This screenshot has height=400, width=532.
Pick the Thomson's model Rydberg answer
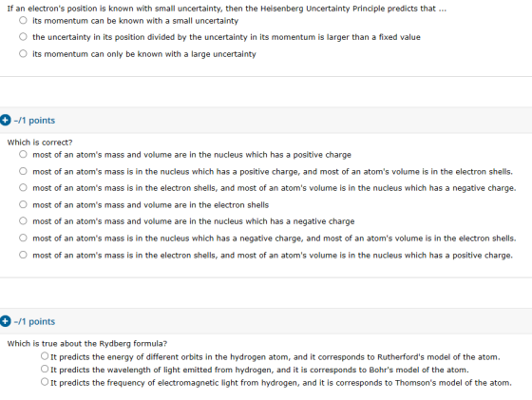(45, 382)
